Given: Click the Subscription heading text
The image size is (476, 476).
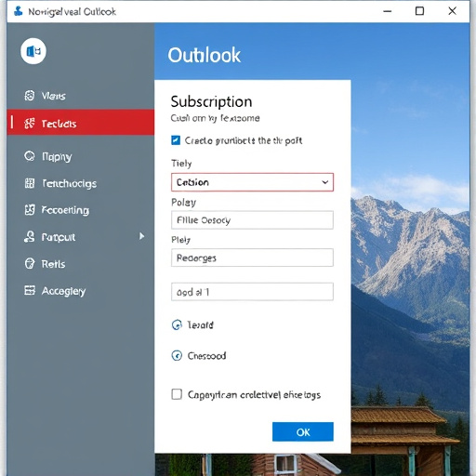Looking at the screenshot, I should point(211,102).
